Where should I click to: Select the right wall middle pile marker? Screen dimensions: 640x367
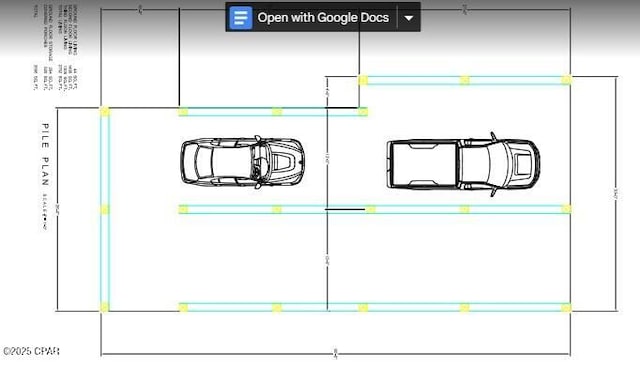click(566, 209)
